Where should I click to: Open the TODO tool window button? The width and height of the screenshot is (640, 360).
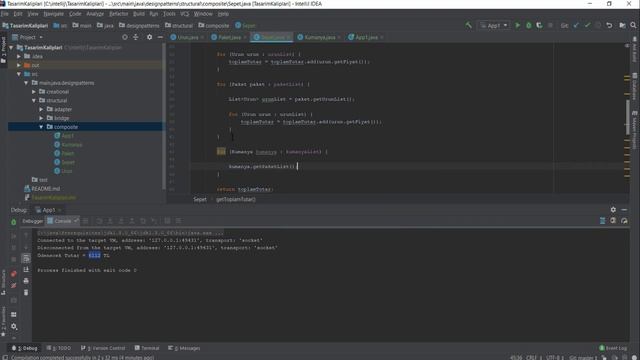[x=59, y=348]
